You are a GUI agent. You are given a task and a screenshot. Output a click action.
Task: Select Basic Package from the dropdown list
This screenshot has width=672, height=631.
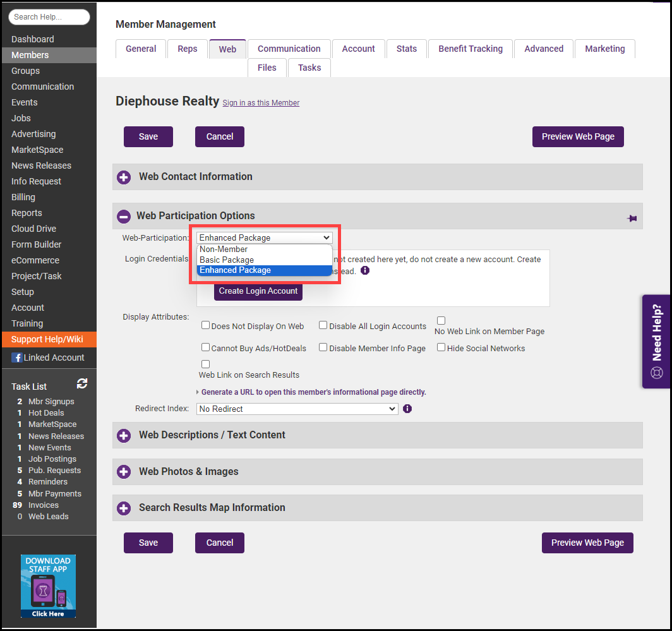tap(227, 260)
